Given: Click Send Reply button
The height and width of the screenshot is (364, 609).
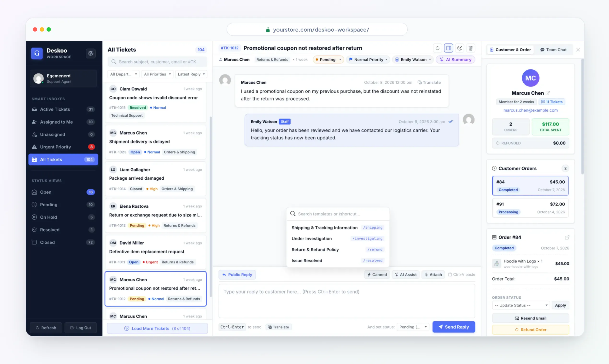Looking at the screenshot, I should 454,327.
